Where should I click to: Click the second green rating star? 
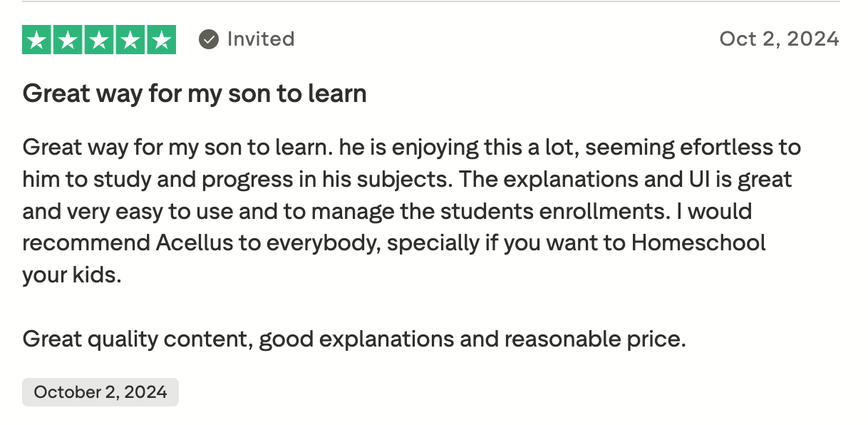68,40
